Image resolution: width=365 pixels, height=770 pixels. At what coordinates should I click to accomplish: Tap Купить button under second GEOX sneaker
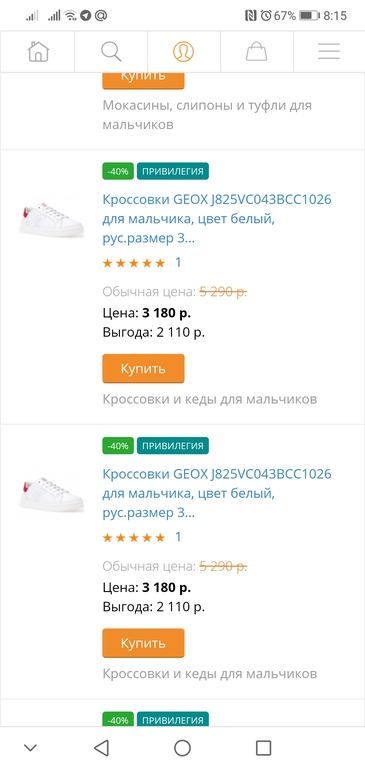(143, 643)
